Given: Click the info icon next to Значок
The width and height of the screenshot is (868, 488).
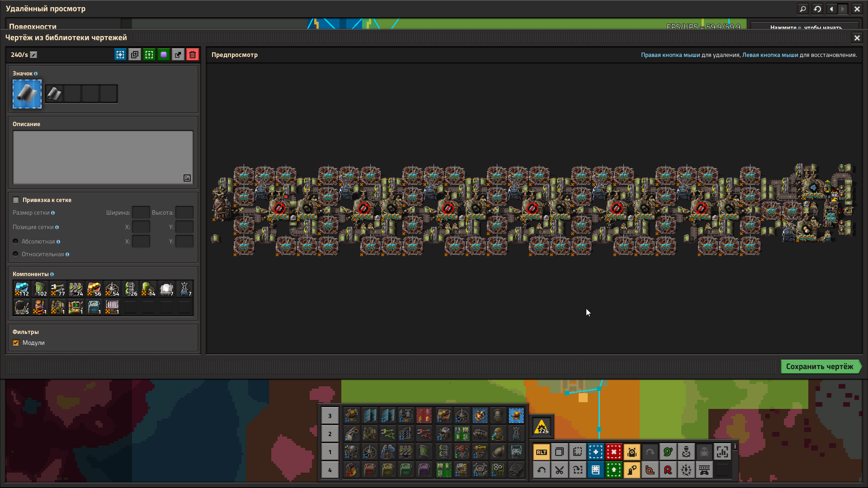Looking at the screenshot, I should [x=36, y=74].
